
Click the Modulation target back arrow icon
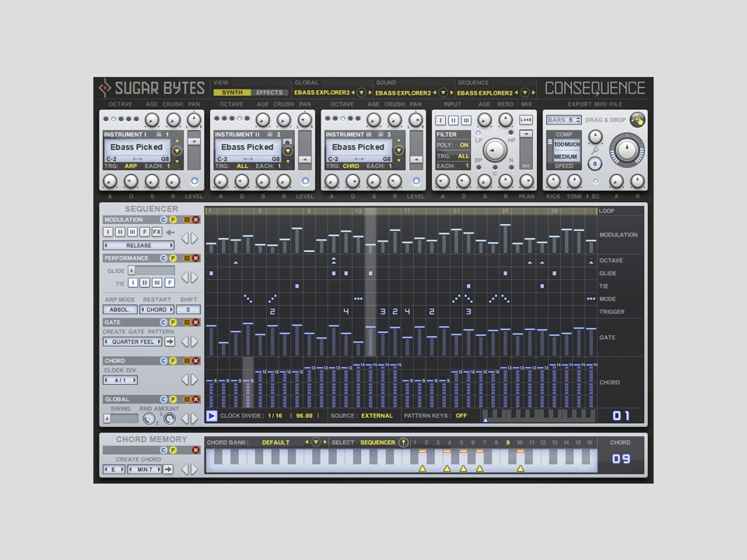pos(170,233)
